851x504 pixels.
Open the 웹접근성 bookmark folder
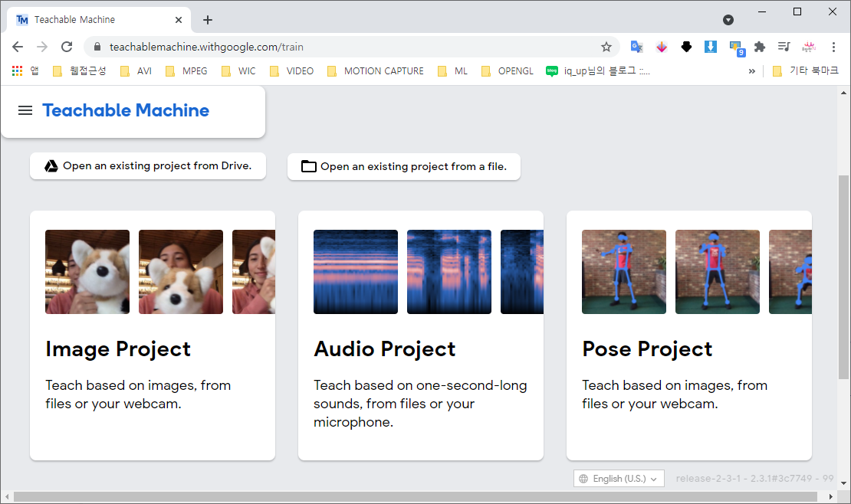point(79,71)
